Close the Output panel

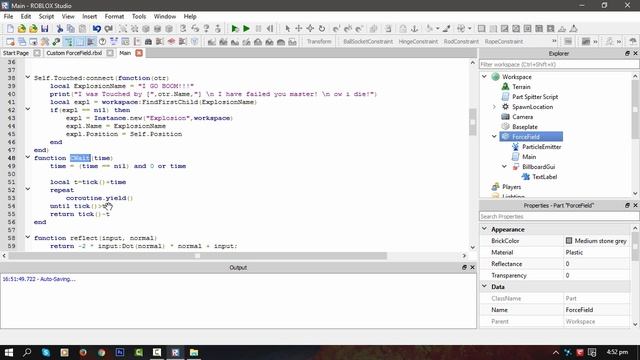(x=472, y=267)
